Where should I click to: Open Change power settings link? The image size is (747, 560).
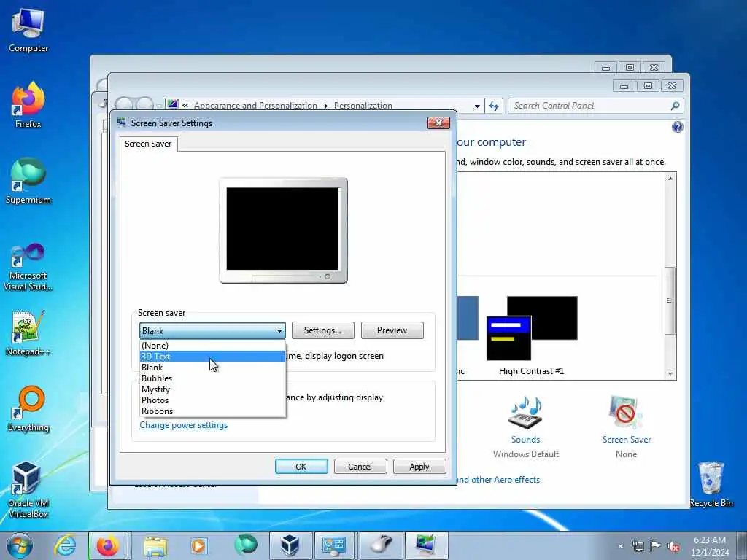point(183,425)
